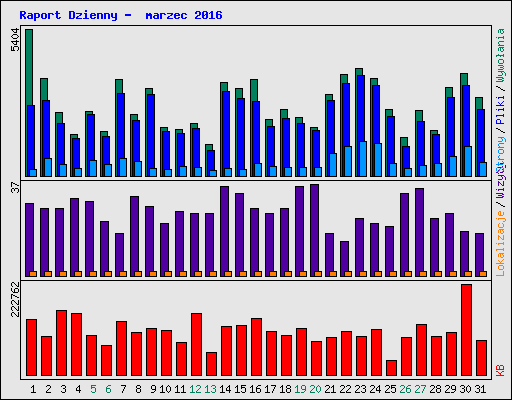Select the day 31 axis label
This screenshot has height=400, width=512.
(x=480, y=389)
